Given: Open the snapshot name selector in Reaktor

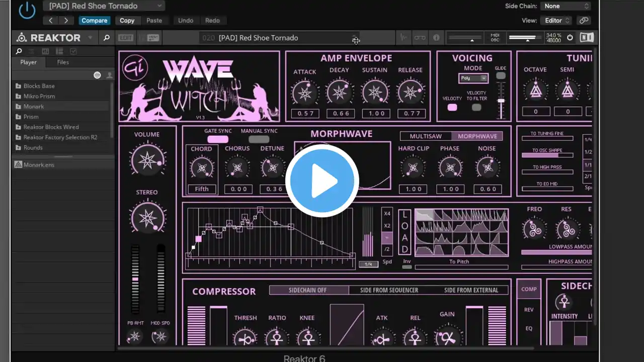Looking at the screenshot, I should (x=280, y=38).
